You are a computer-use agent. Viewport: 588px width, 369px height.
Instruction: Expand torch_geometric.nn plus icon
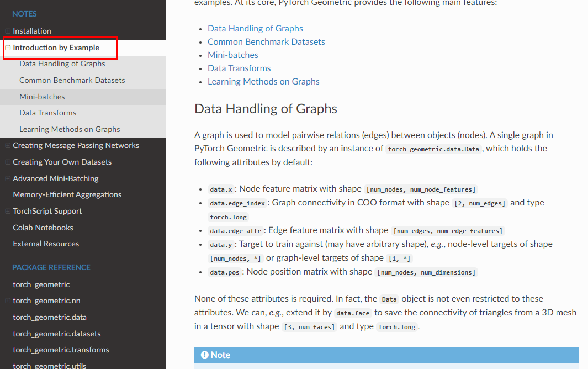(x=8, y=301)
